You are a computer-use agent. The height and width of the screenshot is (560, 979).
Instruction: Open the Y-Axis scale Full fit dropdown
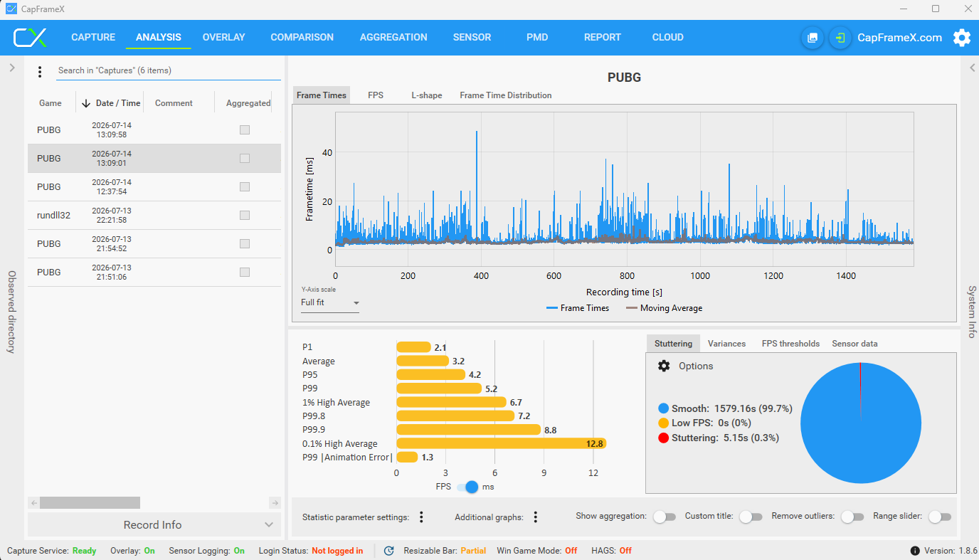click(330, 302)
